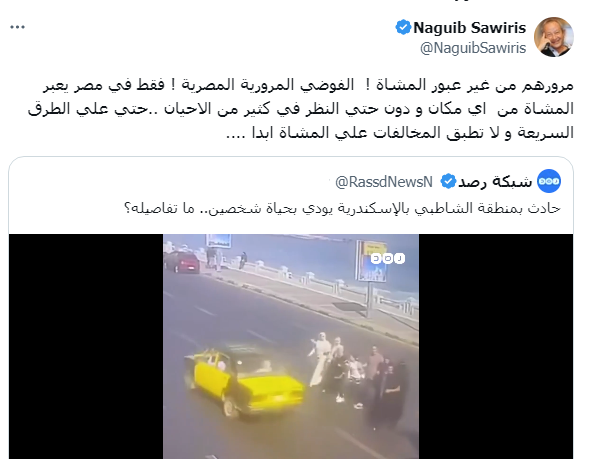The width and height of the screenshot is (590, 459).
Task: Open the @NaguibSawiris handle link
Action: (473, 48)
